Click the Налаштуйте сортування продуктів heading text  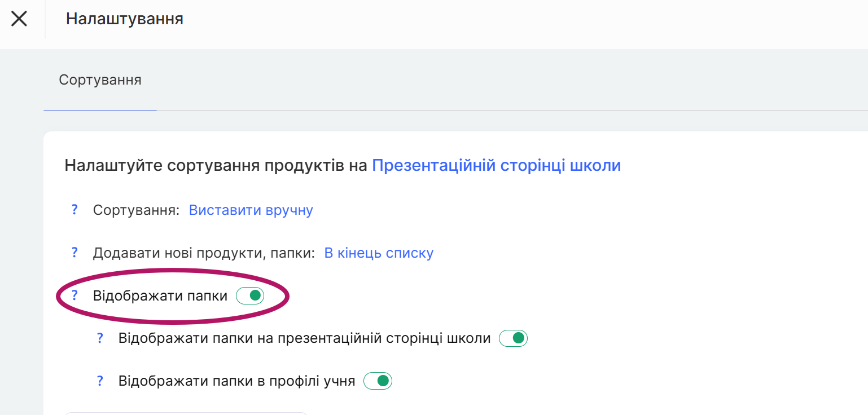[217, 166]
